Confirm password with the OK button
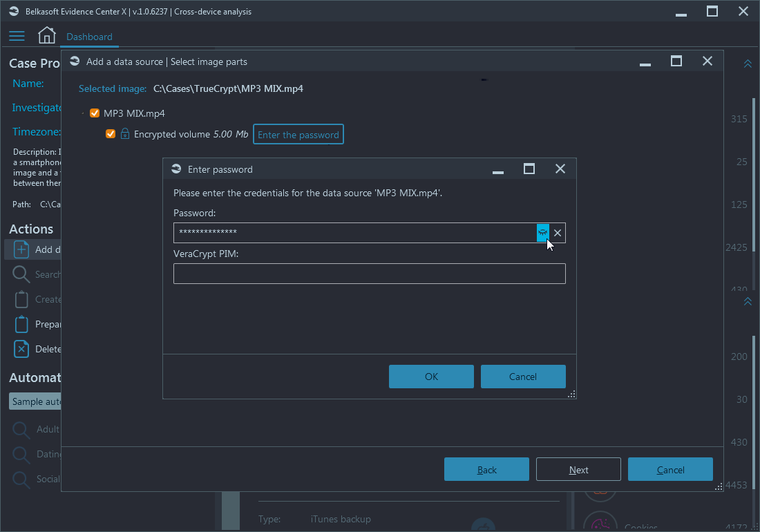The height and width of the screenshot is (532, 760). tap(431, 377)
